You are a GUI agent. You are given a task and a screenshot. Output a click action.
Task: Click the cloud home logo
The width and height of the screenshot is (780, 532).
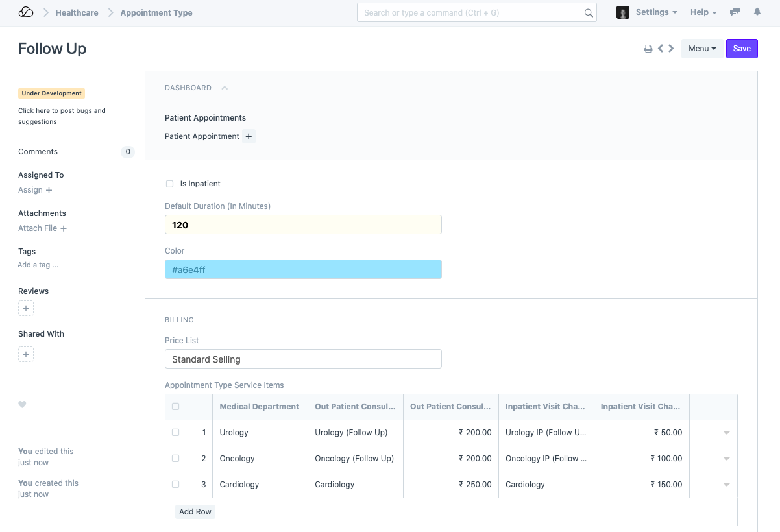(x=26, y=12)
